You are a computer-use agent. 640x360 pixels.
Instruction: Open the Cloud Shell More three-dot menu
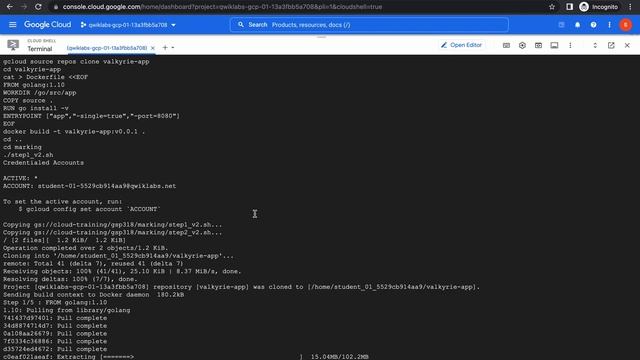[x=570, y=45]
